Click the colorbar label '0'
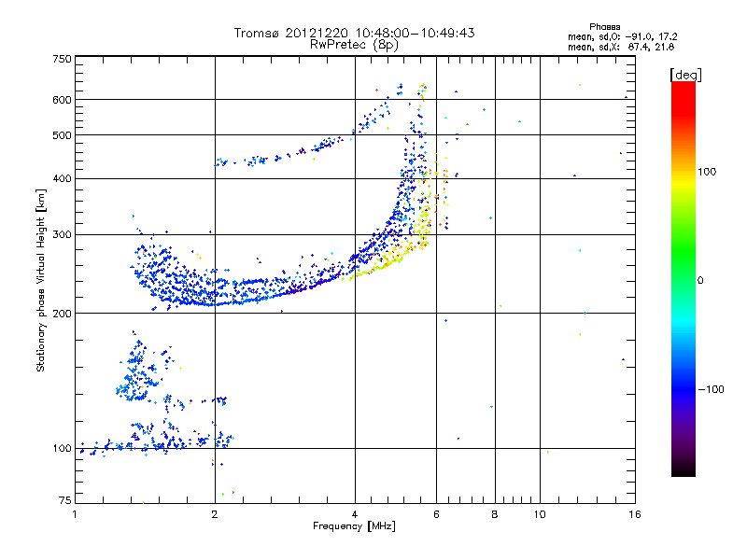This screenshot has height=560, width=747. click(700, 280)
